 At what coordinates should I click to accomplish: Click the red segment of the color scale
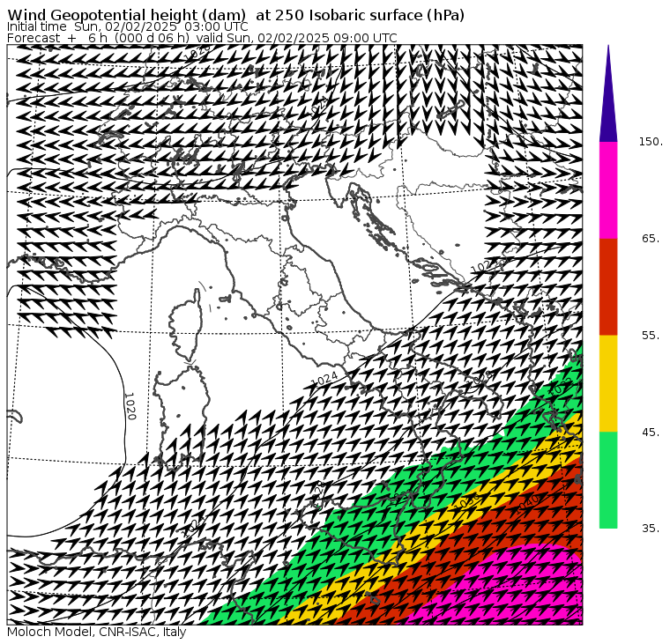tap(608, 287)
